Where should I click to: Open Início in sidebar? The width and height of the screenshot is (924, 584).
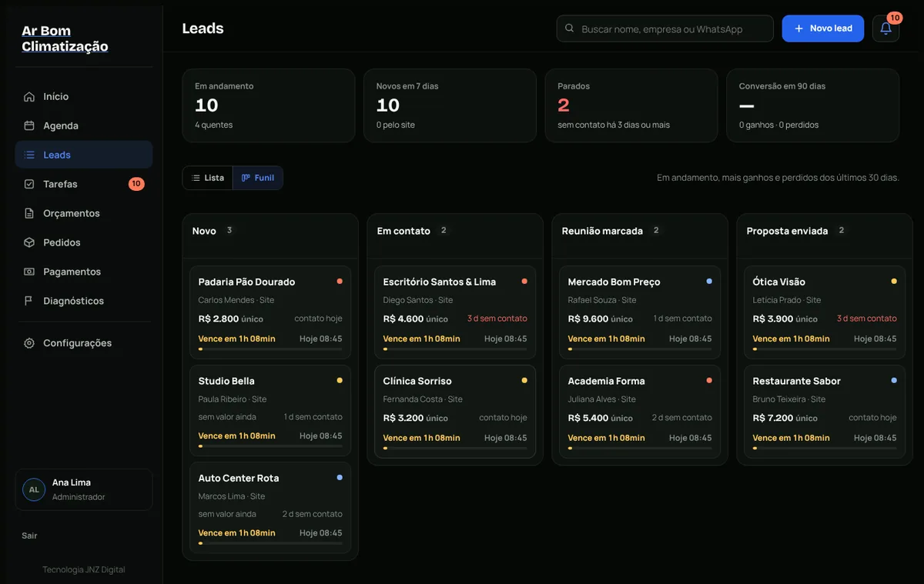tap(84, 97)
